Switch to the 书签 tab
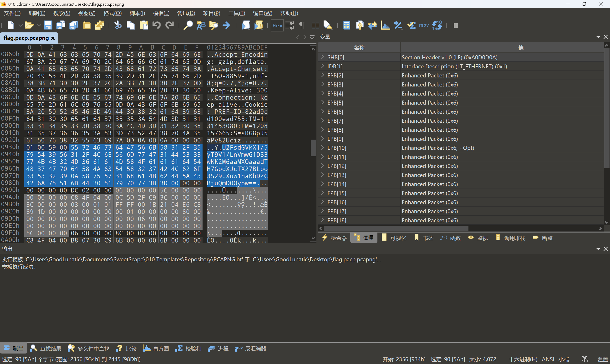Viewport: 610px width, 364px height. (424, 238)
